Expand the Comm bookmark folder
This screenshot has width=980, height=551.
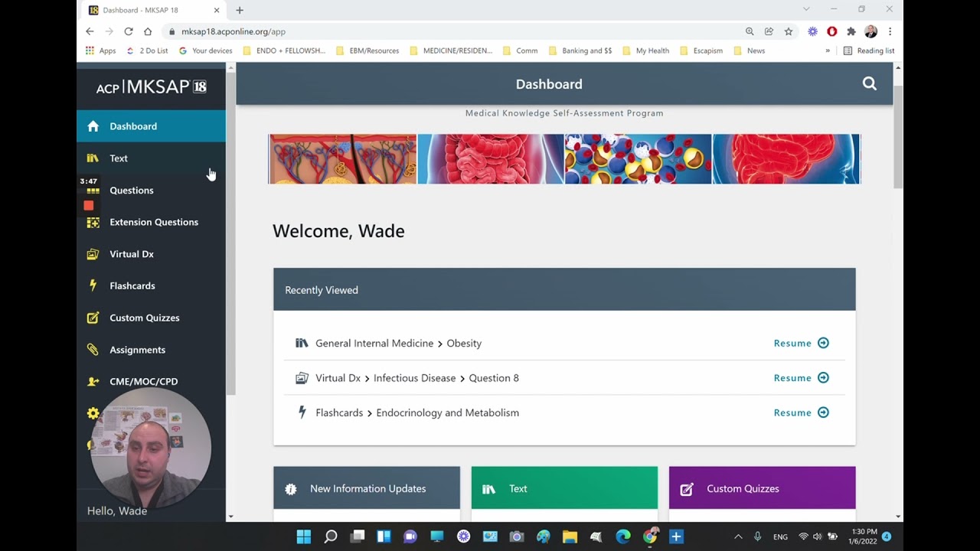coord(521,51)
